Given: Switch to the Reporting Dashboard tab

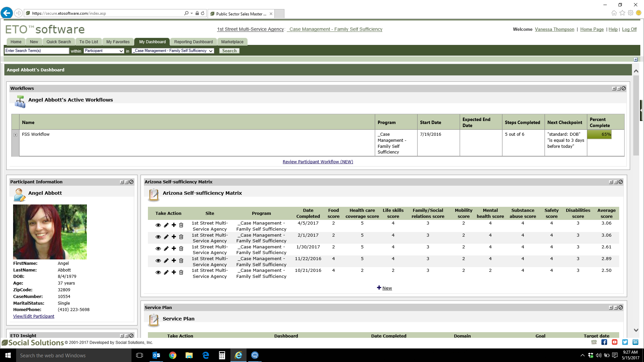Looking at the screenshot, I should pyautogui.click(x=193, y=42).
